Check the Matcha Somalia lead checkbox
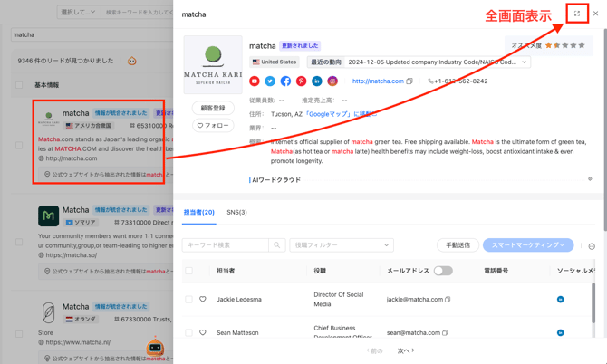This screenshot has height=364, width=607. point(19,242)
